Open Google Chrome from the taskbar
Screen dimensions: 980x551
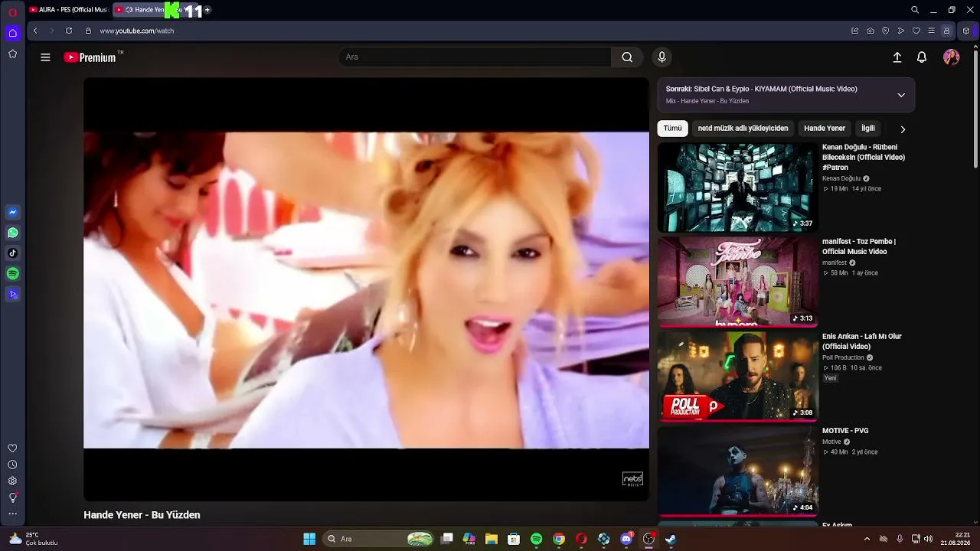coord(559,539)
